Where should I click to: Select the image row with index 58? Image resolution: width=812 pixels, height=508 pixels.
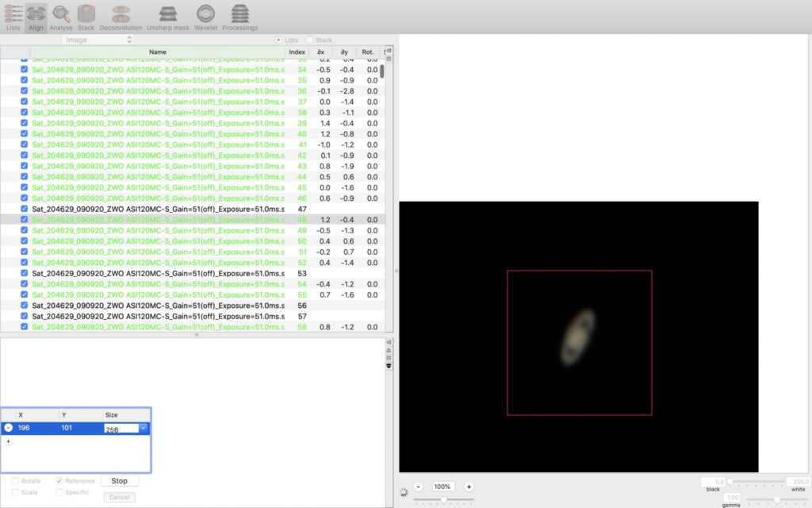click(192, 327)
